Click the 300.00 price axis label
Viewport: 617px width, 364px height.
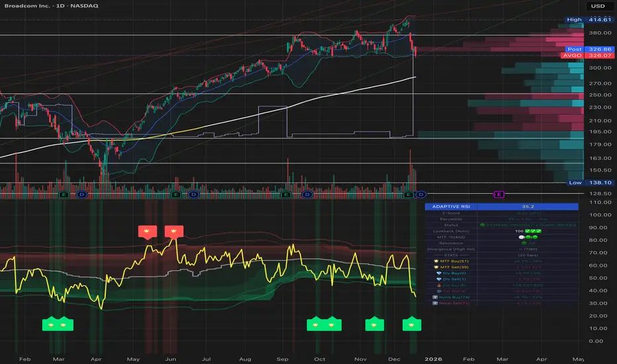pyautogui.click(x=600, y=68)
